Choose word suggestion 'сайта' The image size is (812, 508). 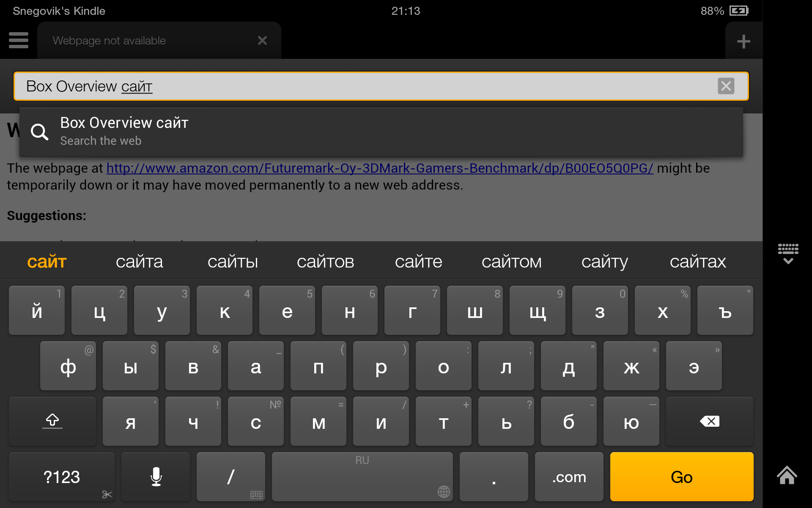pyautogui.click(x=139, y=262)
